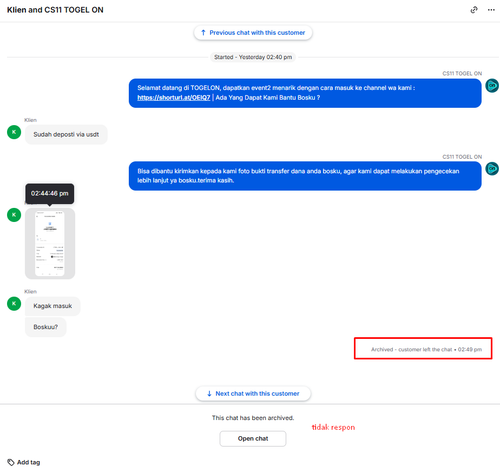Click the up arrow in Previous chat button

pyautogui.click(x=203, y=33)
